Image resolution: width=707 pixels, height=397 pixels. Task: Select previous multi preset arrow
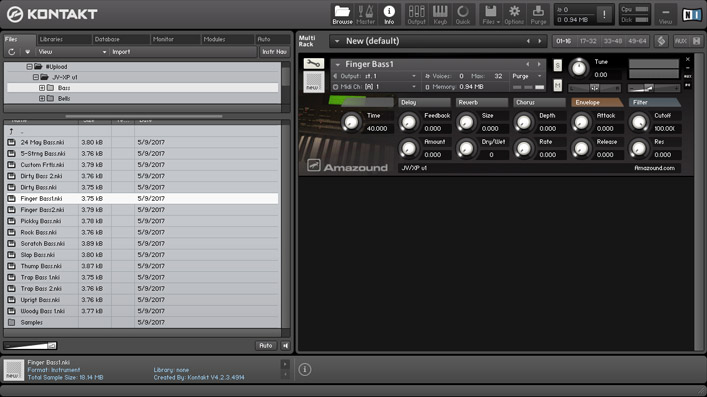[x=528, y=41]
